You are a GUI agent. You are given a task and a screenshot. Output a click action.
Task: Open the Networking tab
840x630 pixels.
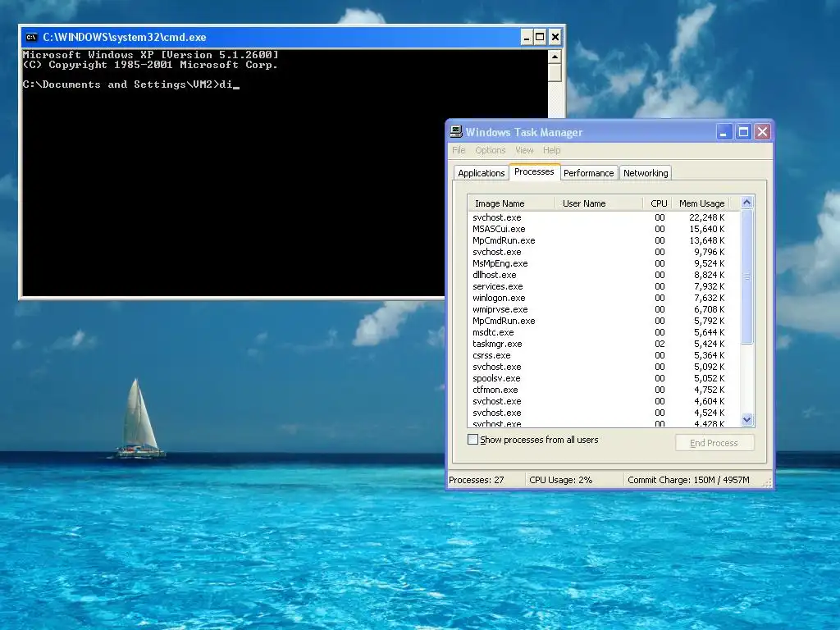[646, 173]
